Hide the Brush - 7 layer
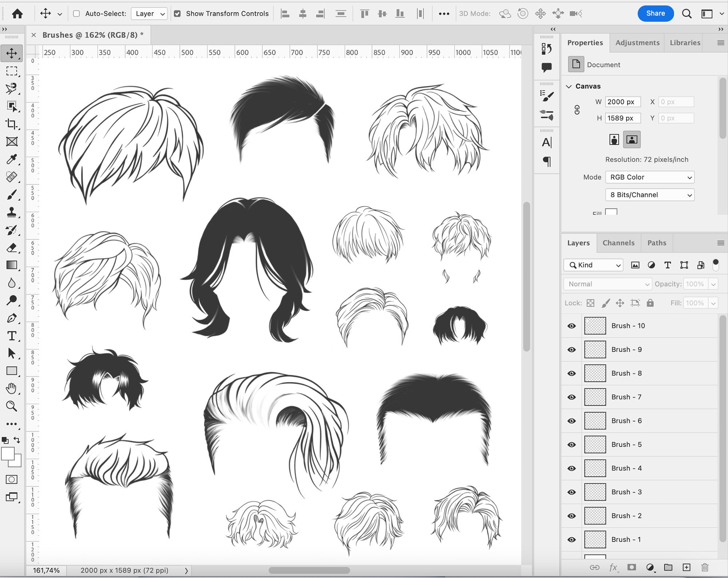Viewport: 728px width, 578px height. [x=571, y=397]
